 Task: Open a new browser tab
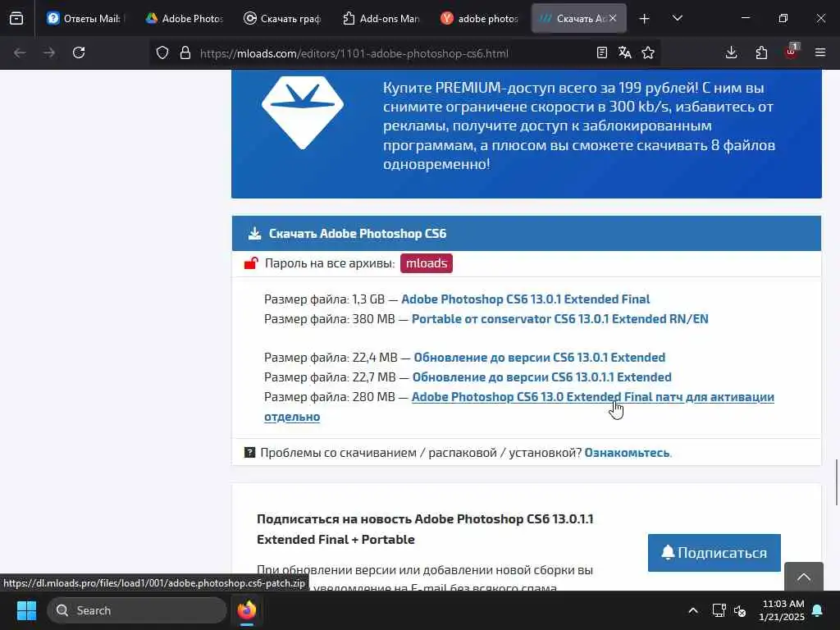(x=645, y=19)
